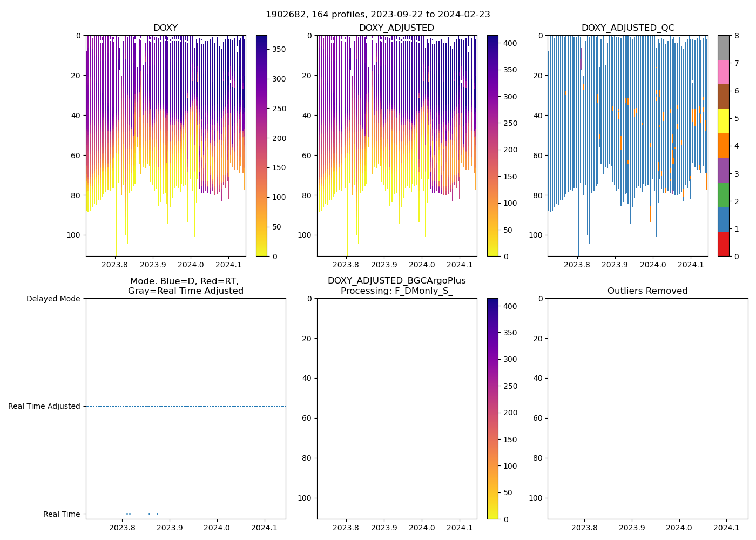This screenshot has height=540, width=756.
Task: Click the yellow segment of QC colorbar
Action: click(723, 121)
